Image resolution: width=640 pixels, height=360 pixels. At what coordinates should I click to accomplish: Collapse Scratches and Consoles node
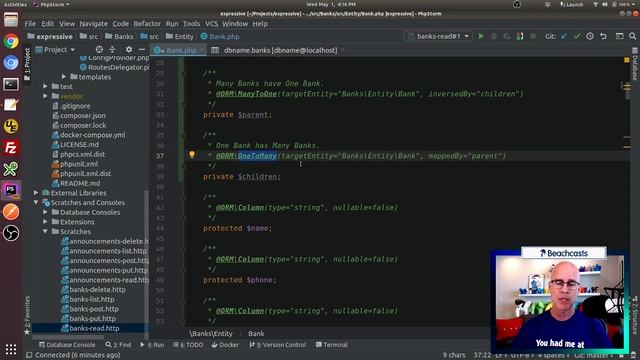36,202
